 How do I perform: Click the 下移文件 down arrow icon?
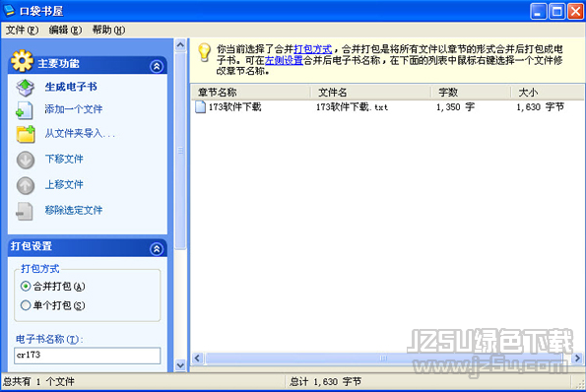click(x=26, y=160)
